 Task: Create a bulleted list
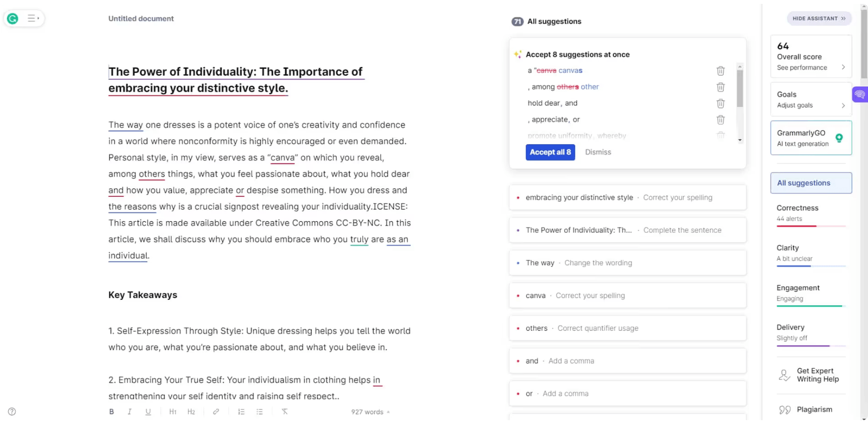(260, 412)
